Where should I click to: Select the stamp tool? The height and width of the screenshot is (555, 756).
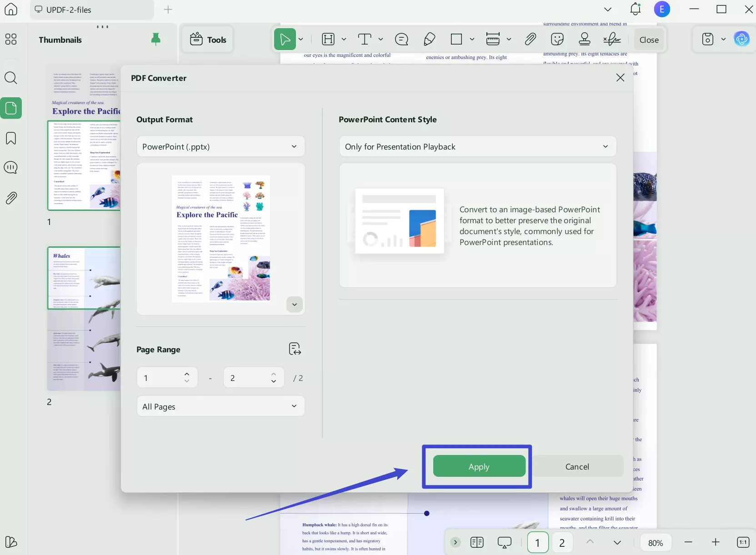pos(585,40)
